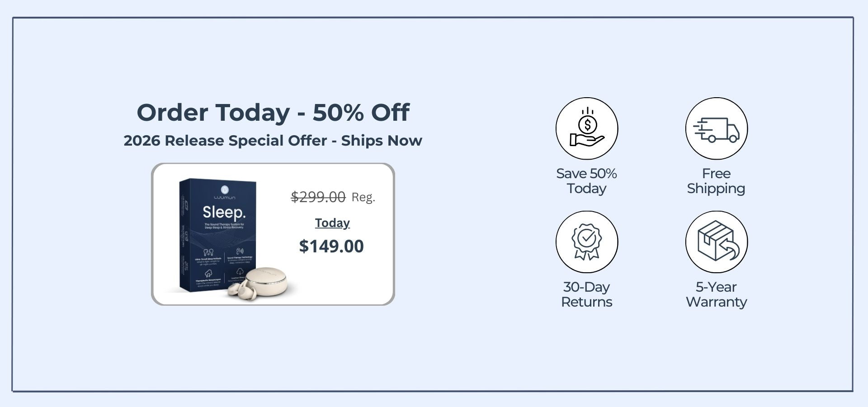Screen dimensions: 868x407
Task: Click the "Sleep." title on the box
Action: 224,212
